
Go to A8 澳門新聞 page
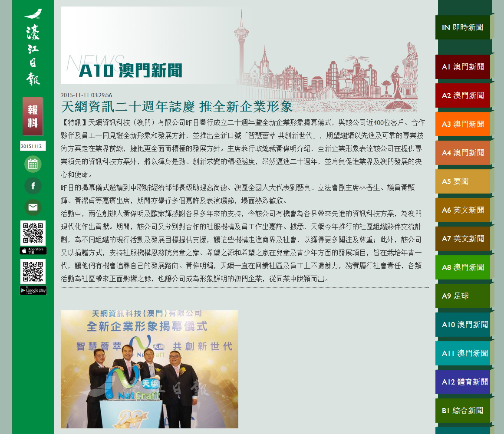pyautogui.click(x=462, y=267)
